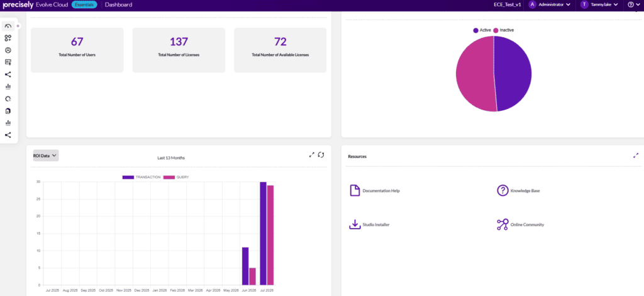644x296 pixels.
Task: Expand the ROI Data panel to fullscreen
Action: (312, 154)
